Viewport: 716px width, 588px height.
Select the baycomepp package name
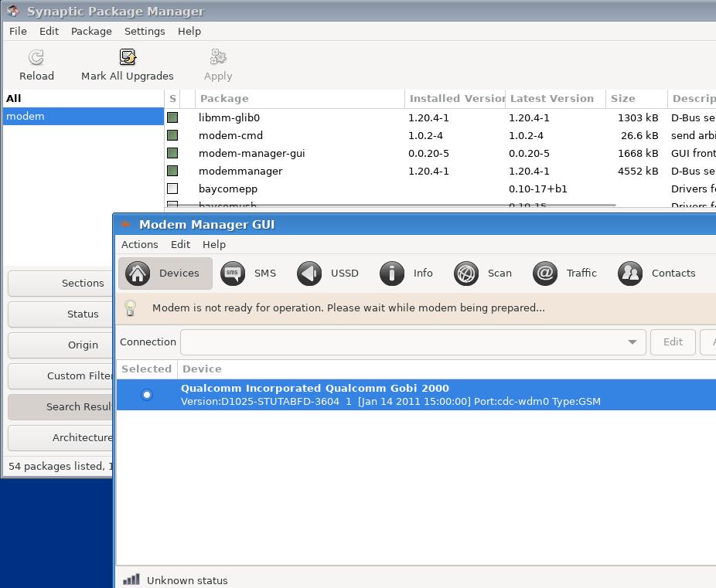(x=228, y=189)
